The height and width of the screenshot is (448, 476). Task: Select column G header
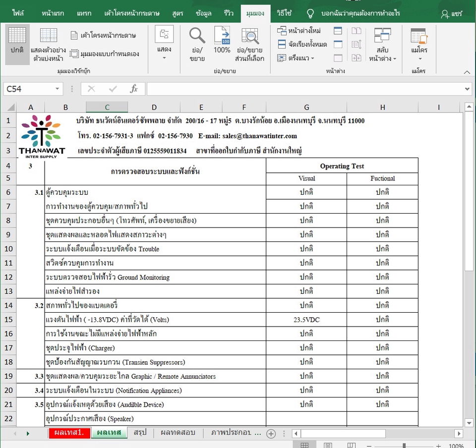[x=306, y=107]
